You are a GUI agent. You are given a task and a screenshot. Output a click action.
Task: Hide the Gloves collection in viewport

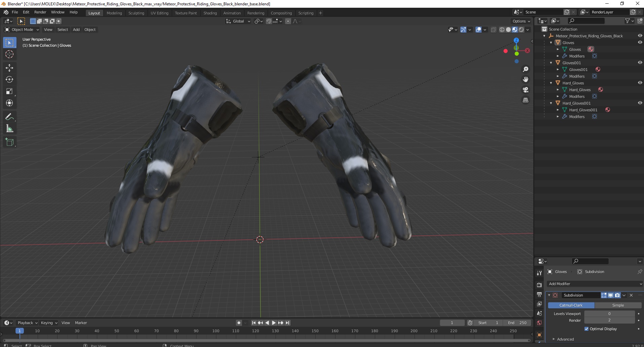click(640, 42)
